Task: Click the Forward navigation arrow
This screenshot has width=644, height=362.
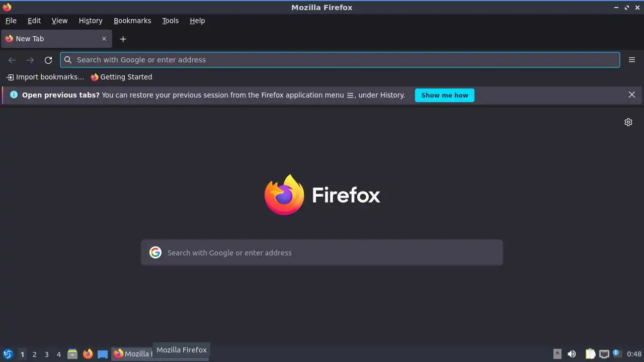Action: 30,60
